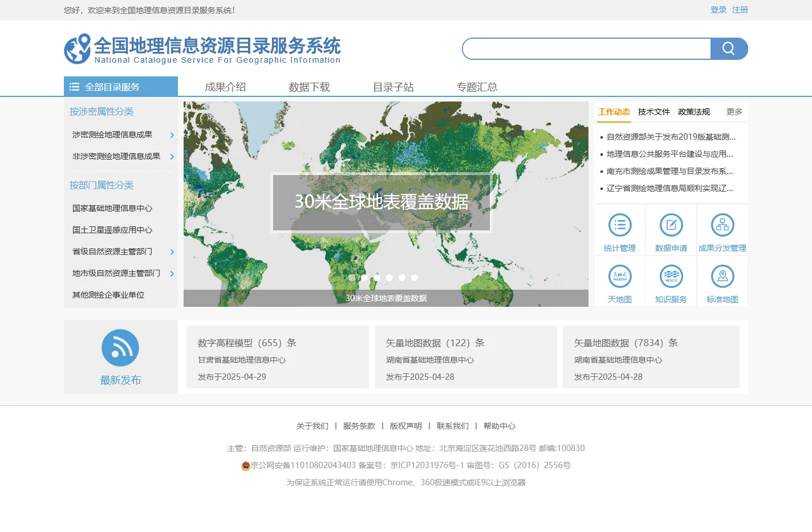Image resolution: width=812 pixels, height=532 pixels.
Task: Select the third carousel dot indicator
Action: click(377, 278)
